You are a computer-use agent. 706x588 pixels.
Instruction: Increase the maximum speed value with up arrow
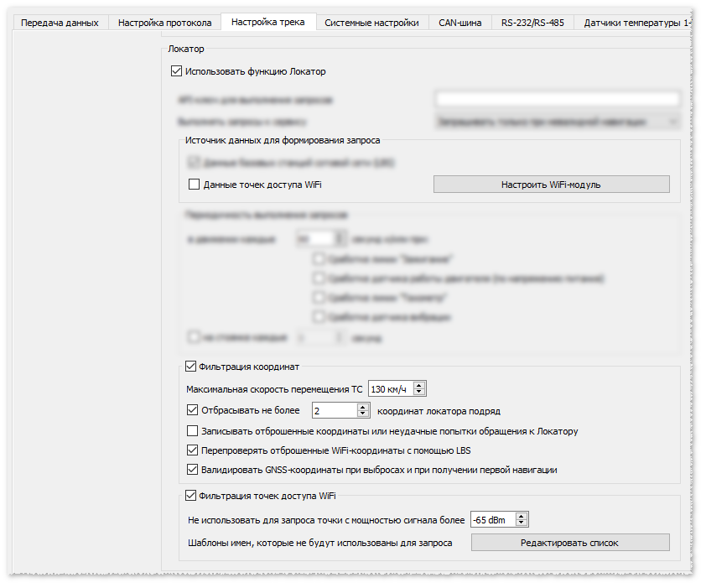click(x=419, y=385)
